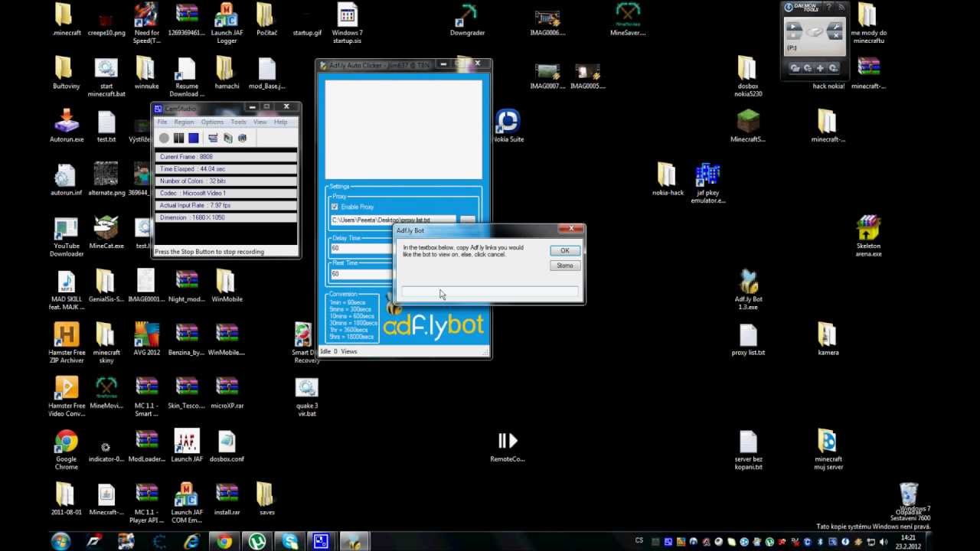Select the proxy list.txt desktop file
Image resolution: width=980 pixels, height=551 pixels.
click(748, 340)
